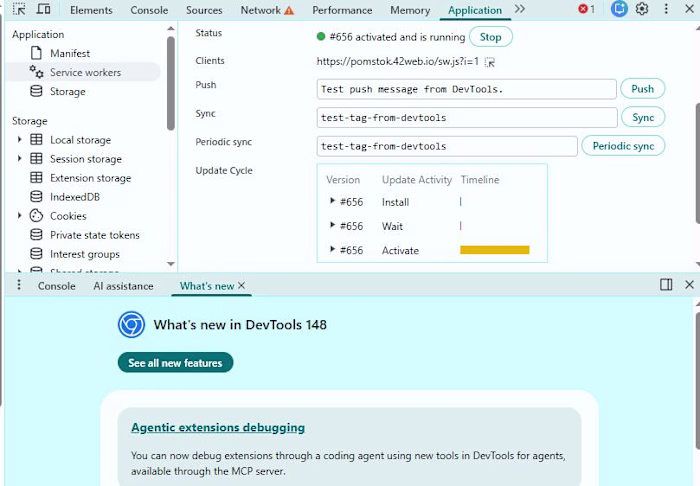Open the blue AI assistance icon in toolbar
Viewport: 700px width, 486px height.
point(619,8)
